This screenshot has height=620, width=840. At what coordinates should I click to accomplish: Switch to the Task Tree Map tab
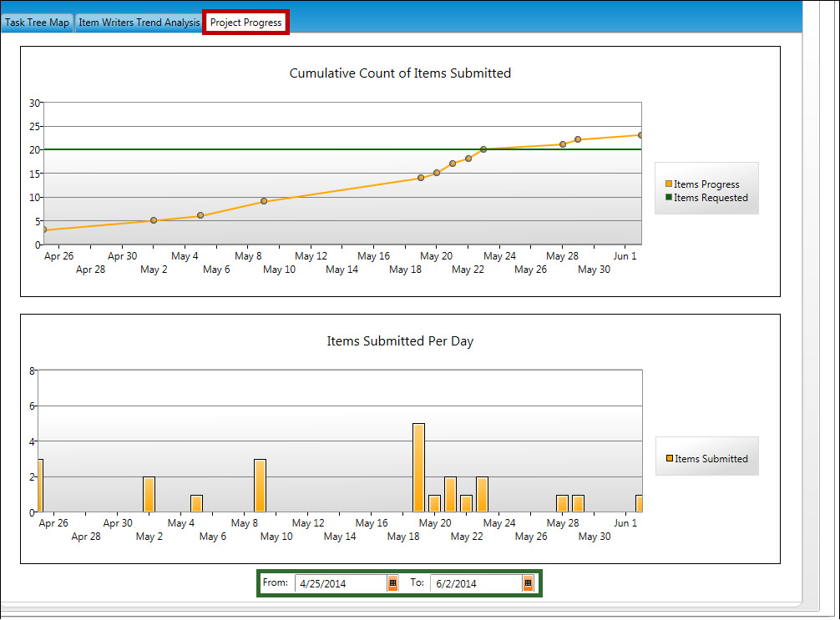coord(37,23)
